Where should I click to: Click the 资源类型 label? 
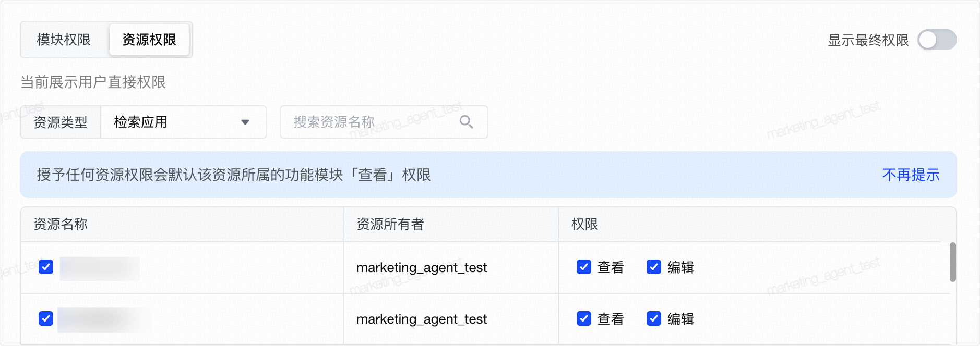pos(61,122)
